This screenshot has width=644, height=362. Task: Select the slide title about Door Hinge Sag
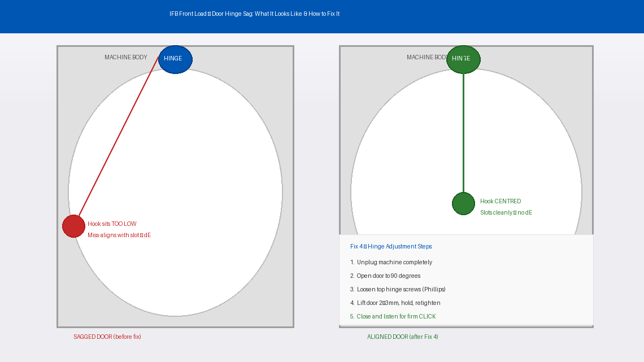[x=254, y=14]
